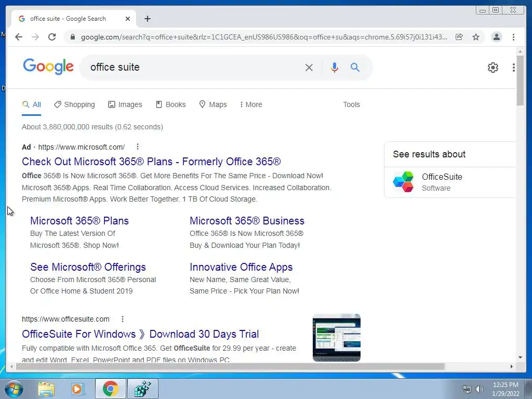
Task: Open the Chrome three-dot menu
Action: point(513,37)
